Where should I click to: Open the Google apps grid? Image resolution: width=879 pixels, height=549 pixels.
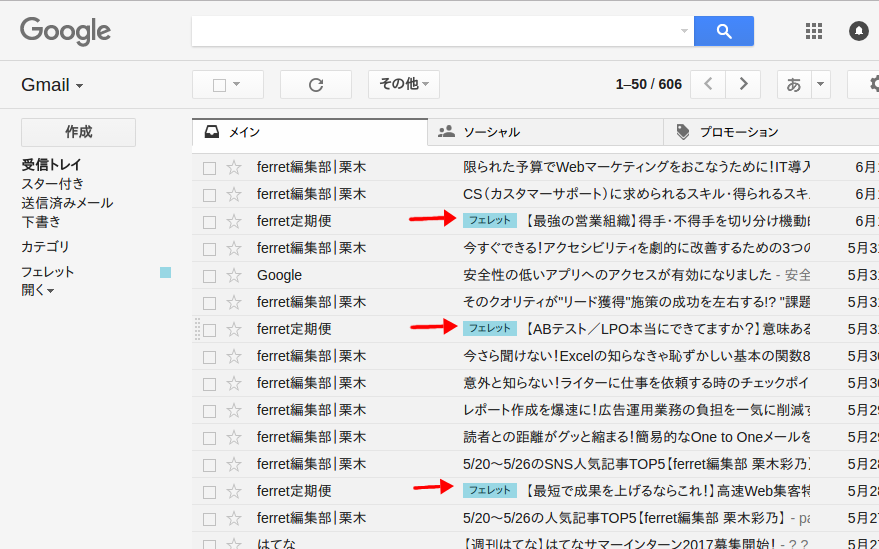pos(813,31)
